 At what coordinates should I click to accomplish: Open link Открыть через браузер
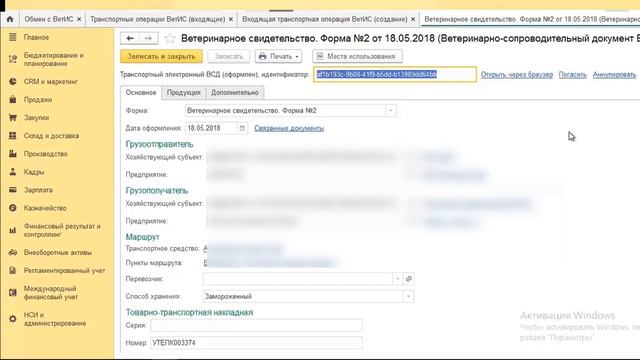pyautogui.click(x=517, y=75)
